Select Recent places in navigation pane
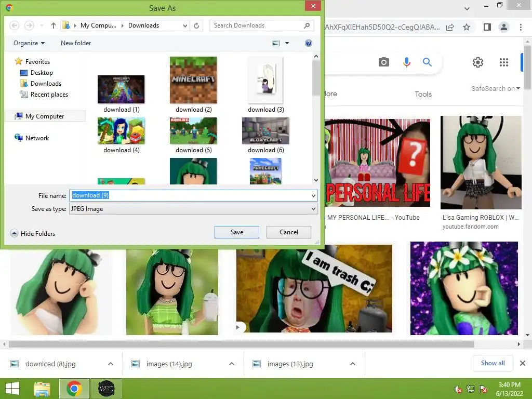 click(x=44, y=95)
